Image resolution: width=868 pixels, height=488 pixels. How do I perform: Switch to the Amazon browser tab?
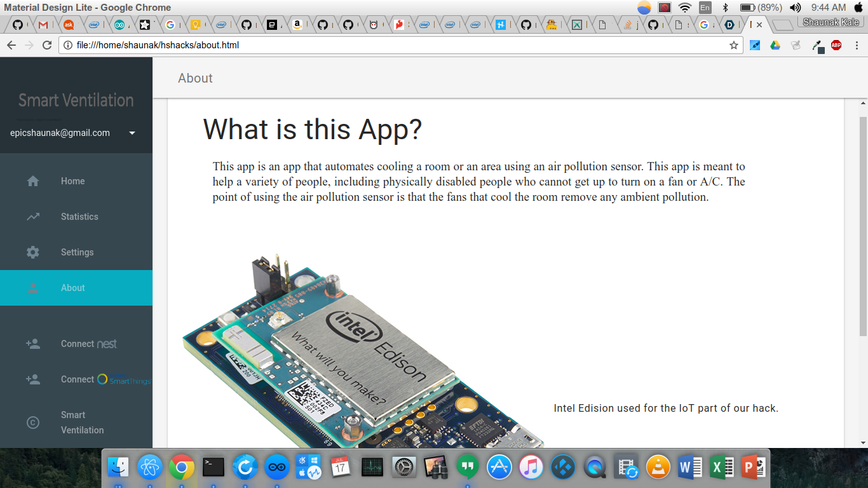point(297,25)
